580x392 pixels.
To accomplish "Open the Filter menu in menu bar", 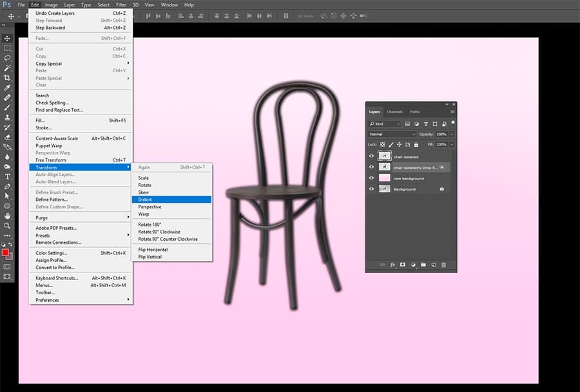I will (121, 5).
